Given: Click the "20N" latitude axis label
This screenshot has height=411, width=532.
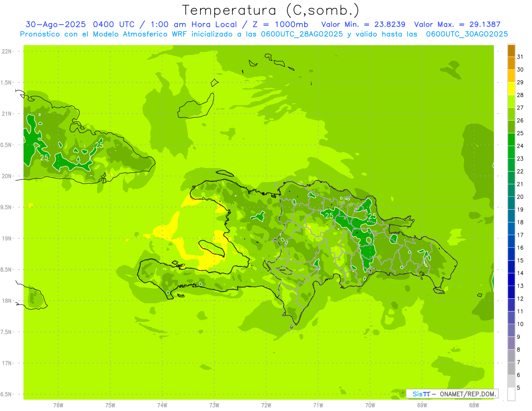Looking at the screenshot, I should (7, 176).
